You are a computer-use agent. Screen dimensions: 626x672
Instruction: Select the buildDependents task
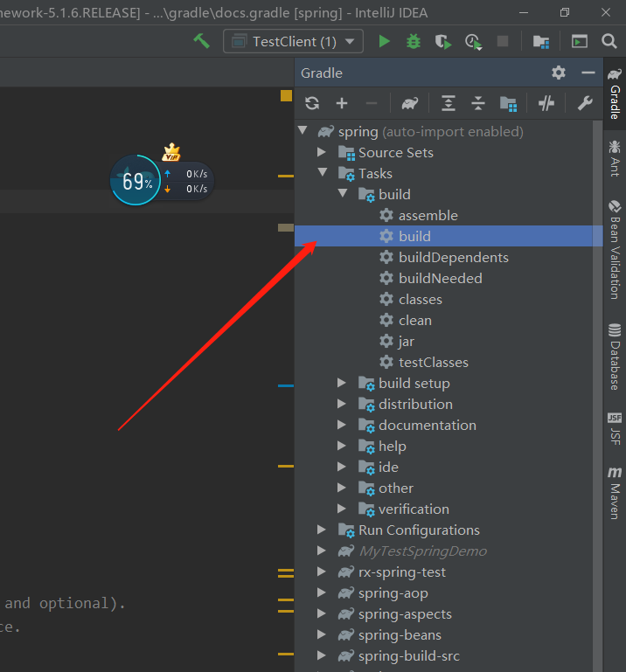coord(454,257)
